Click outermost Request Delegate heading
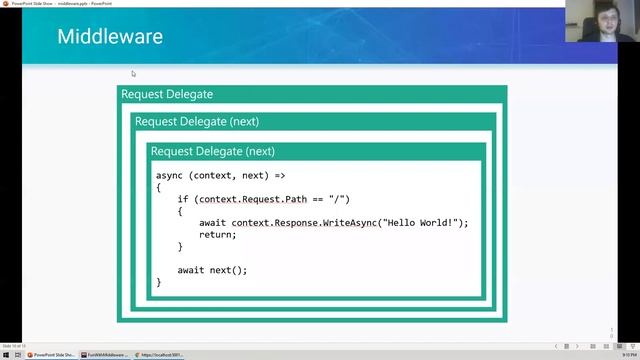 coord(167,94)
